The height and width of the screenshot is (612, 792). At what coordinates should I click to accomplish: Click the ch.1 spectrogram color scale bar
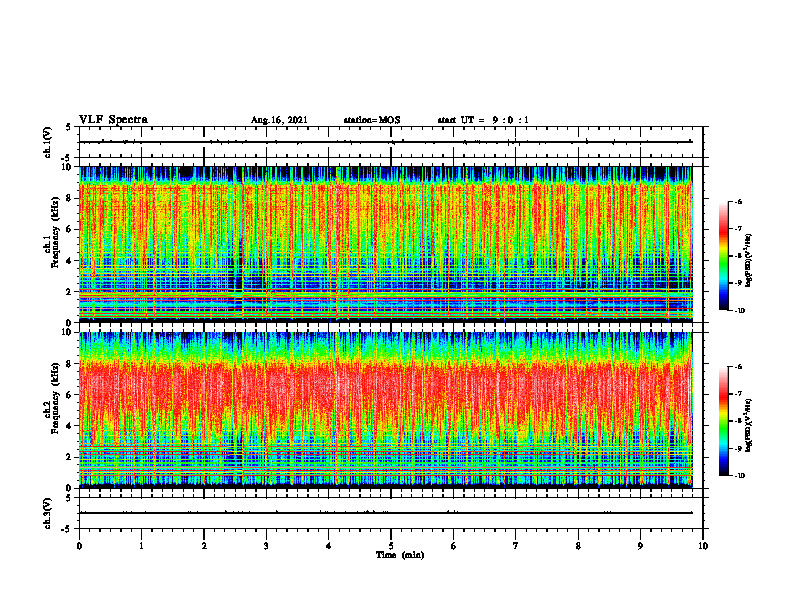723,256
